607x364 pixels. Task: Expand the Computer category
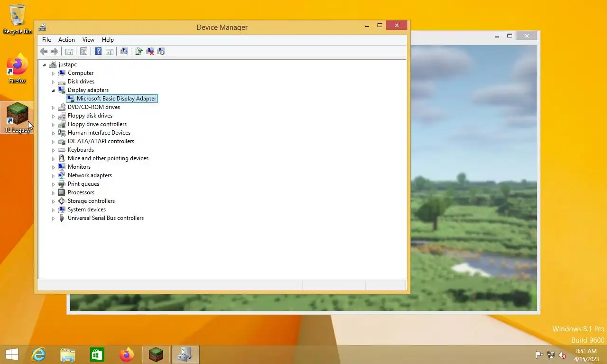53,73
